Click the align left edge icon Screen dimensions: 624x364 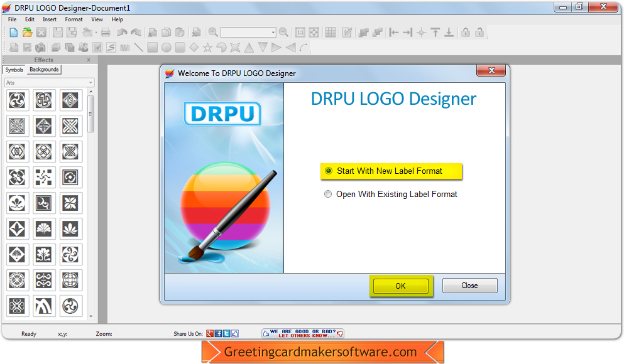[x=393, y=33]
